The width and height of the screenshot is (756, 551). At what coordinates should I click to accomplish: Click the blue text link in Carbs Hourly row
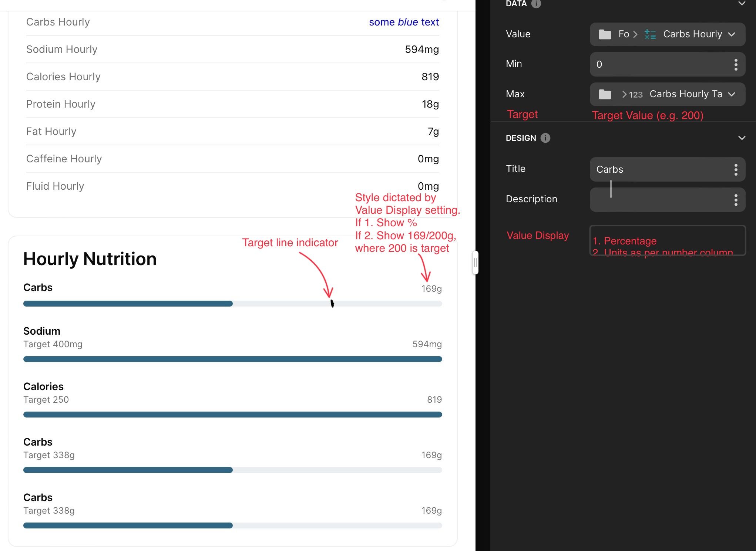403,22
